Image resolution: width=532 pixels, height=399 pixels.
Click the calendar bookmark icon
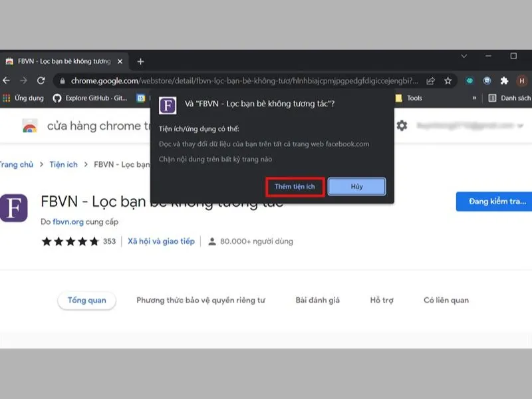(x=141, y=98)
